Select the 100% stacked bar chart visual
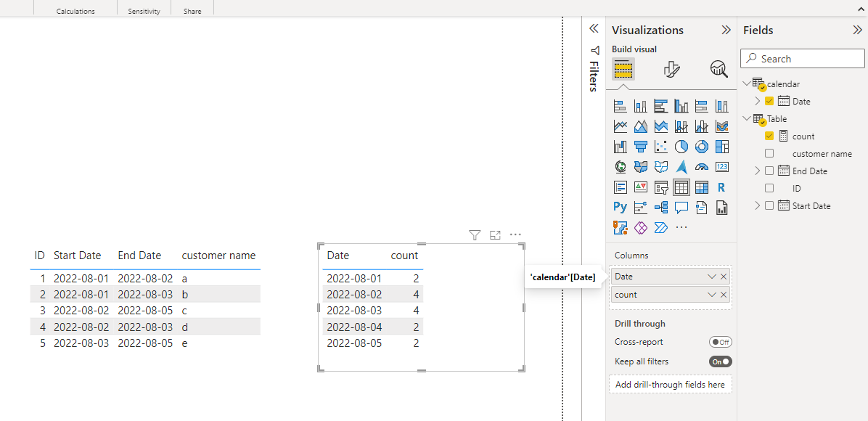868x421 pixels. point(701,106)
